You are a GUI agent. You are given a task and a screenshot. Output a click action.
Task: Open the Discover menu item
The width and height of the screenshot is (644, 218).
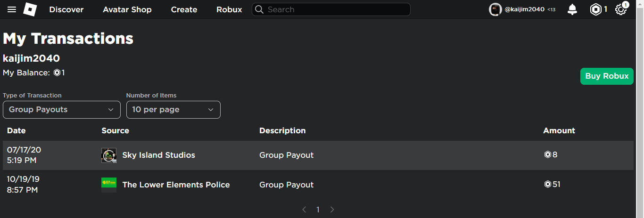[x=66, y=9]
